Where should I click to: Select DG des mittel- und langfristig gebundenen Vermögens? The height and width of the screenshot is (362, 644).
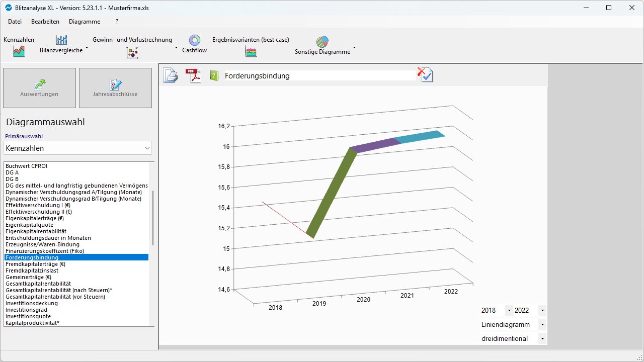tap(76, 186)
